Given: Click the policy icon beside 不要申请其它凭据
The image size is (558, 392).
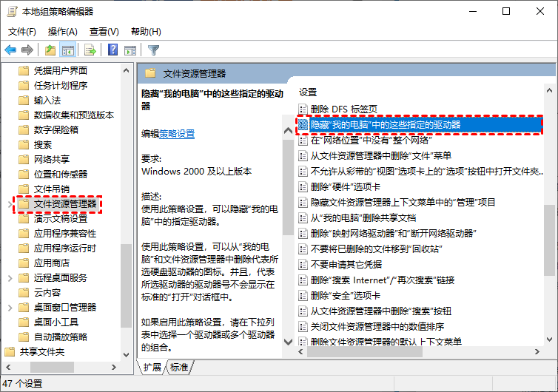Looking at the screenshot, I should (303, 264).
